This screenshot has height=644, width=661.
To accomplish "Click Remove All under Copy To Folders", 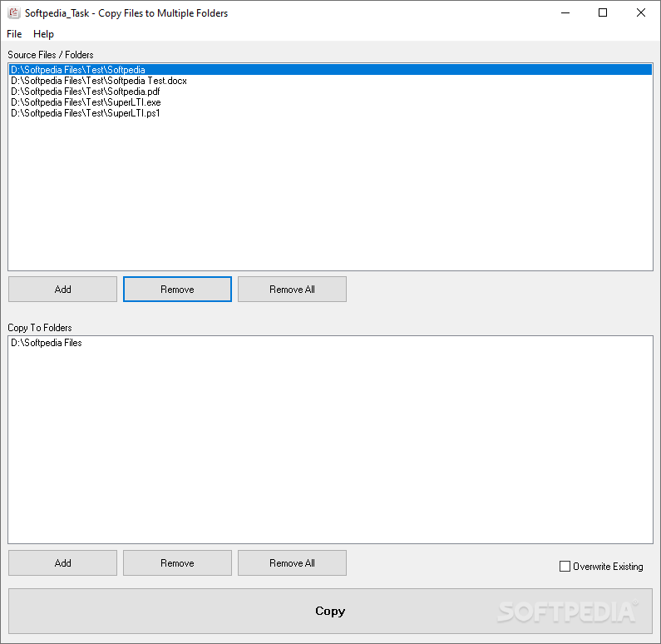I will coord(292,563).
